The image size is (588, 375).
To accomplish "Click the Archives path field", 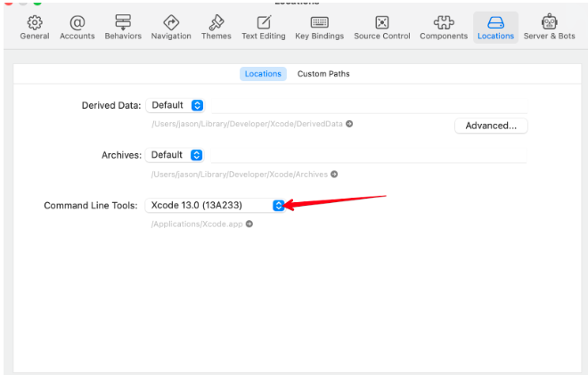I will tap(369, 155).
